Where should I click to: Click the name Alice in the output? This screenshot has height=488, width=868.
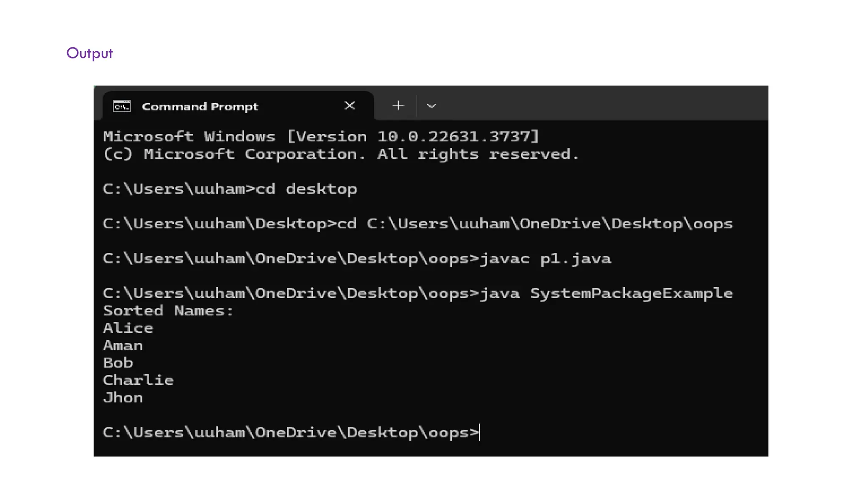(x=128, y=328)
